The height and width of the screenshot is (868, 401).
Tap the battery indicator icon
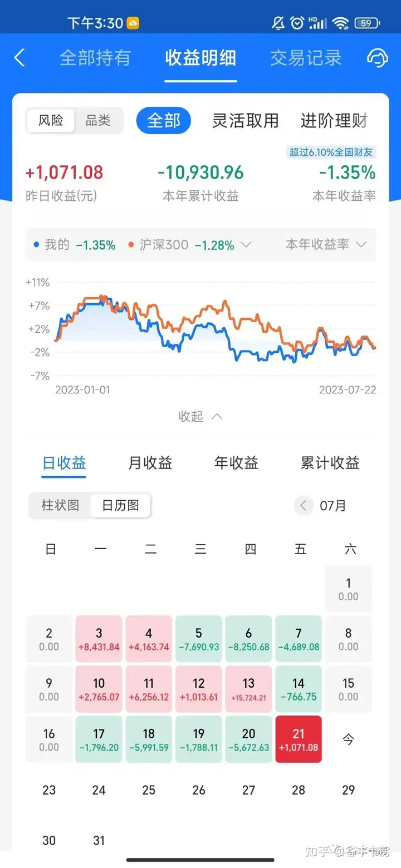367,23
